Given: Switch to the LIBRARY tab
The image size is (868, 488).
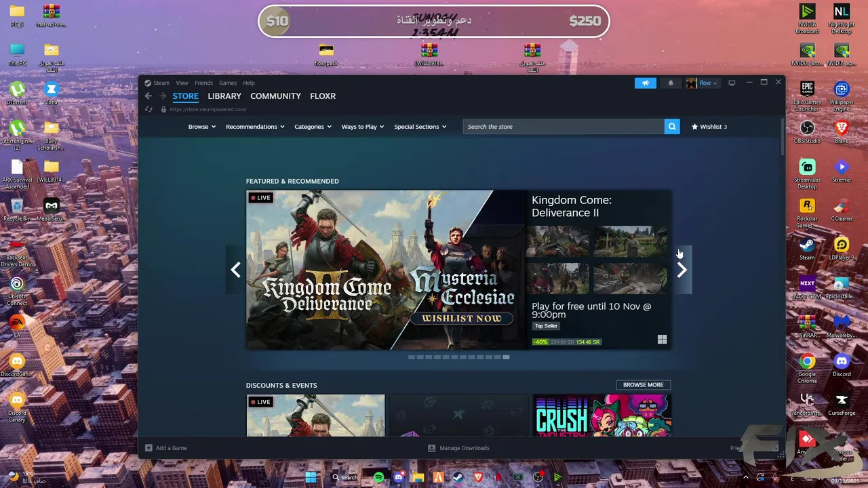Looking at the screenshot, I should (x=224, y=96).
